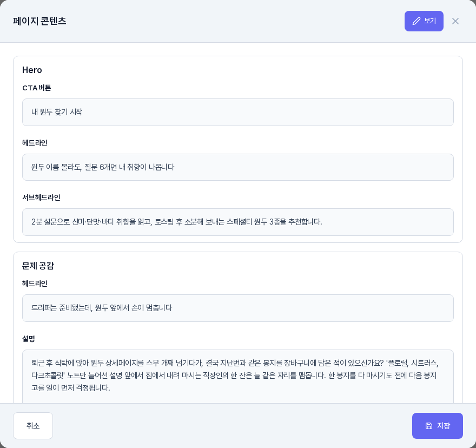Close the 페이지 콘텐츠 dialog
The image size is (476, 448).
[x=455, y=21]
